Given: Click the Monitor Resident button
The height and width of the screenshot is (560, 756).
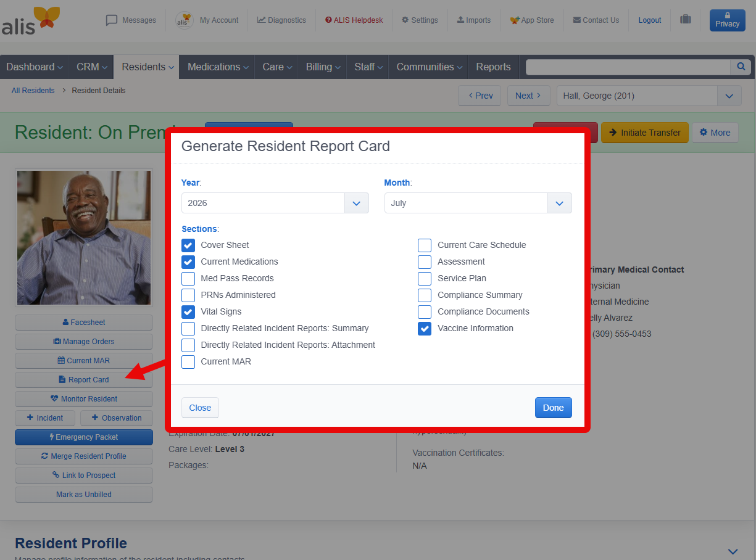Looking at the screenshot, I should point(84,399).
